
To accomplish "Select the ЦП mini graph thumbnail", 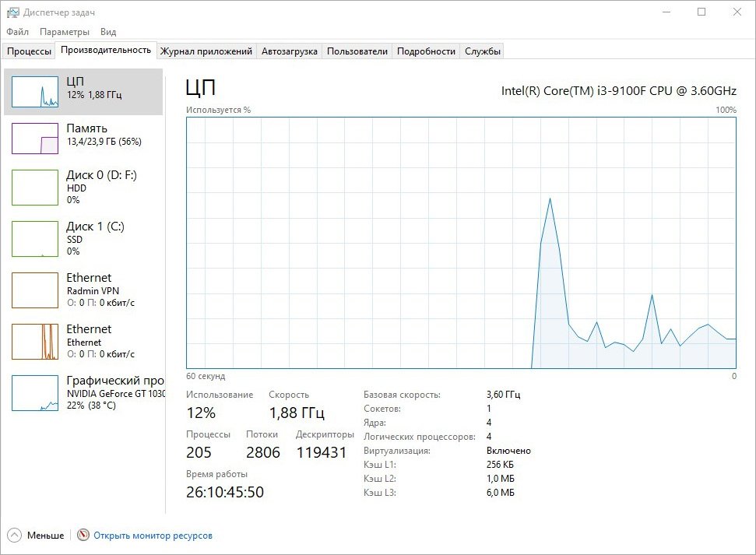I will (x=35, y=92).
